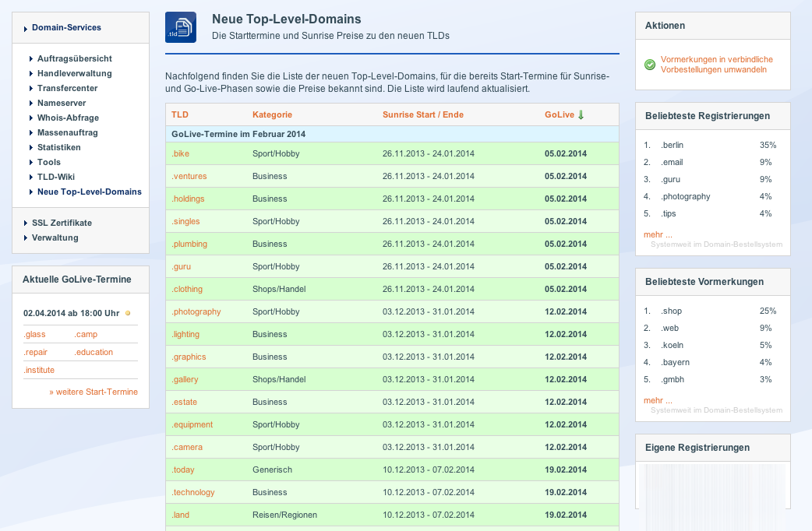Click mehr under Beliebteste Registrierungen
812x531 pixels.
[657, 234]
